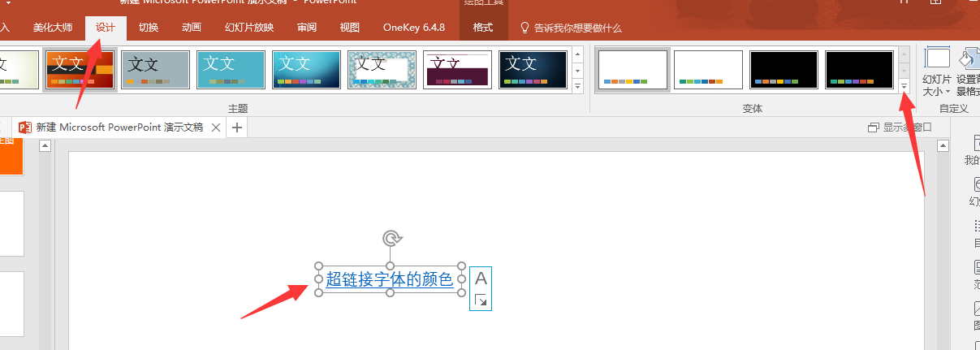The image size is (980, 350).
Task: Choose the unselected white variant
Action: click(709, 69)
